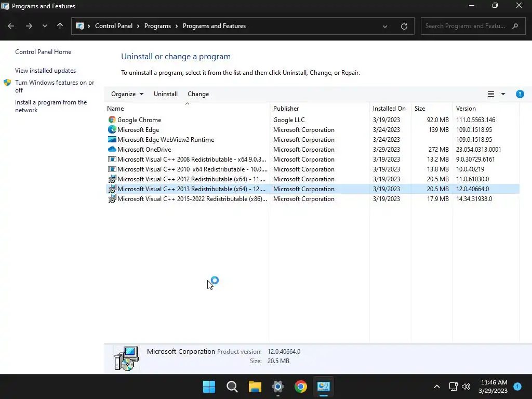This screenshot has height=399, width=532.
Task: Click version 111.0.5563.146 cell
Action: tap(475, 120)
